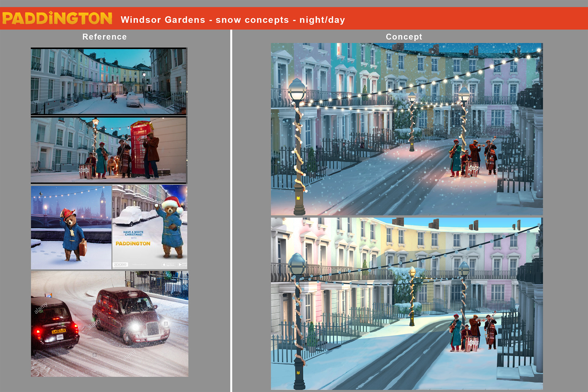Click the yellow LA02 SZN taxi plate
Viewport: 588px width, 392px height.
(58, 331)
